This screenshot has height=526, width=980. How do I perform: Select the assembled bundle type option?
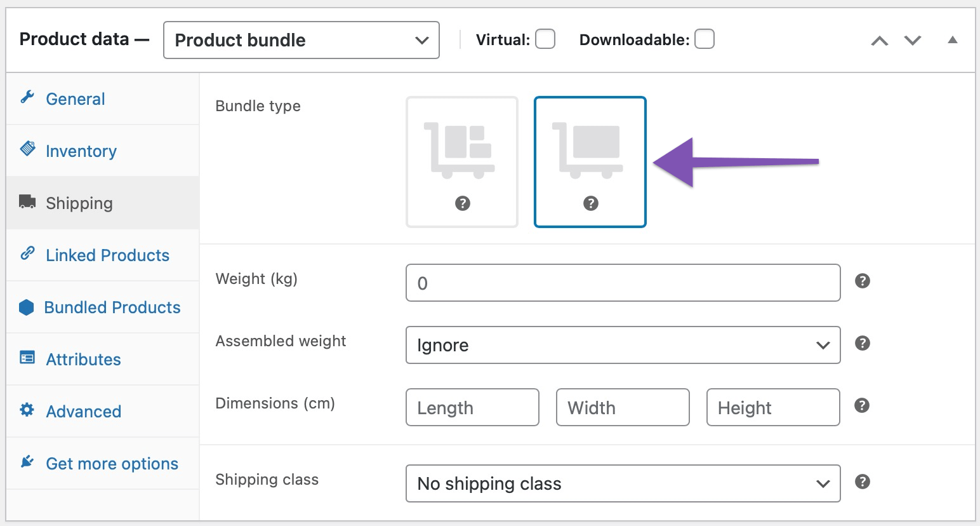click(x=590, y=161)
